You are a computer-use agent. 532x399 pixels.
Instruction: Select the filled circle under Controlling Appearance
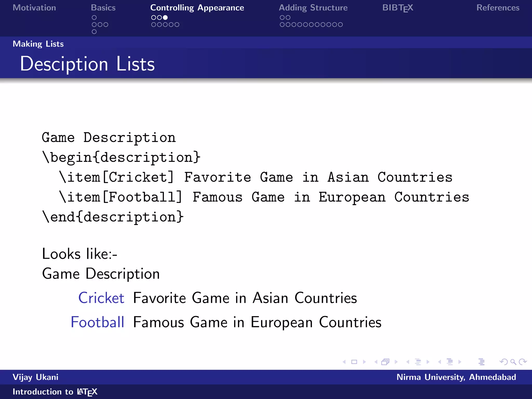pos(165,17)
